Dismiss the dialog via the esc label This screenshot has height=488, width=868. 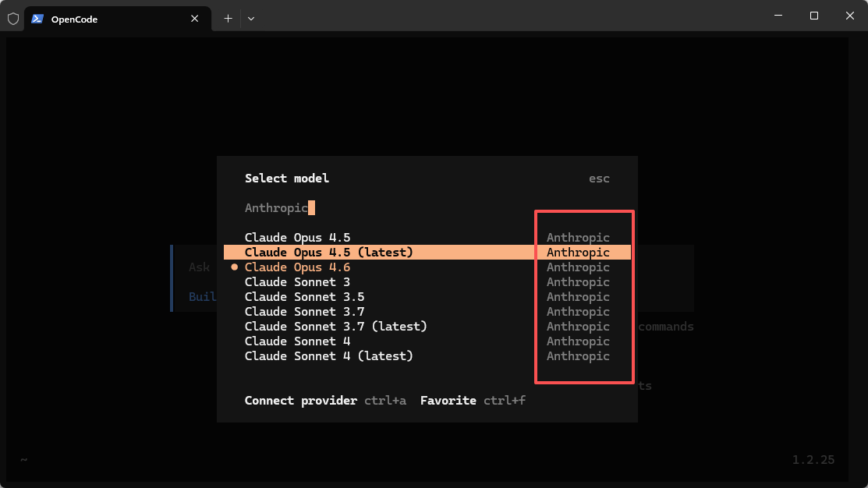(599, 179)
